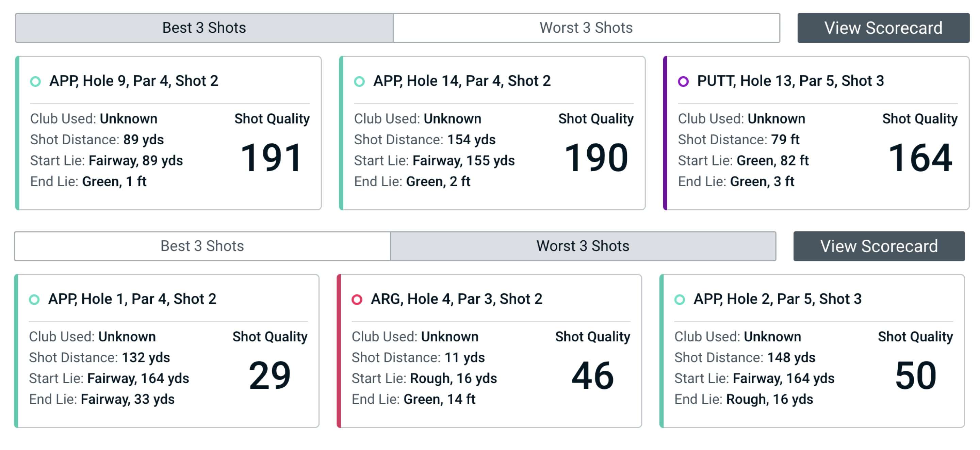
Task: Select the lower Worst 3 Shots tab
Action: click(x=583, y=246)
